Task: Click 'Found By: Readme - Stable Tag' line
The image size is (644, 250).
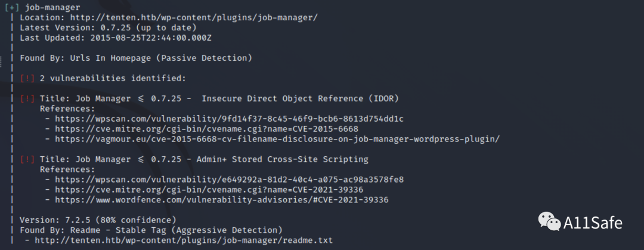Action: pyautogui.click(x=150, y=230)
